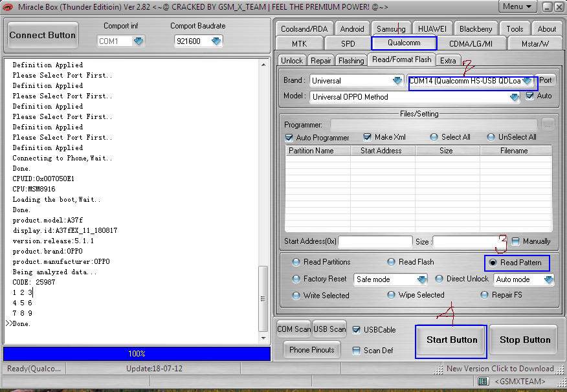Select the Factory Reset radio button
This screenshot has width=567, height=392.
point(296,279)
